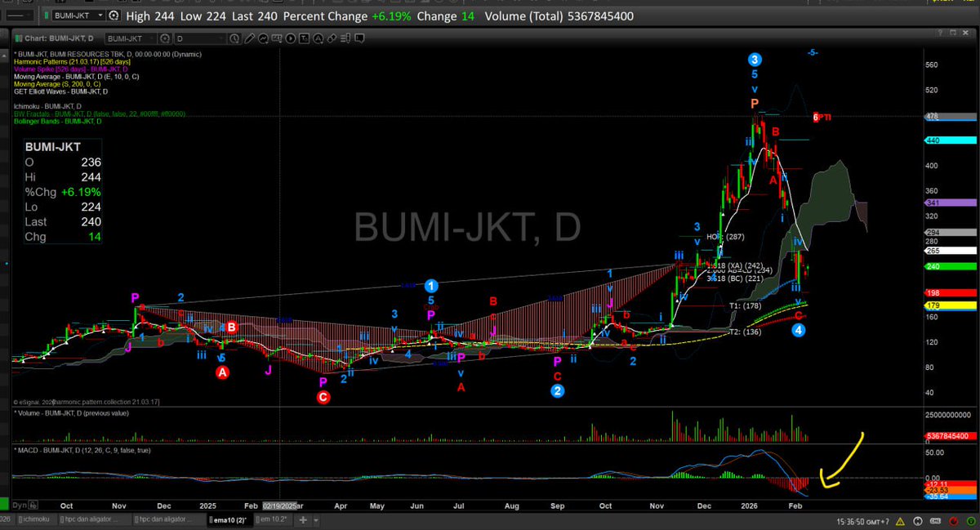Click the 'T2: (136)' target label on chart
Image resolution: width=980 pixels, height=530 pixels.
click(x=744, y=331)
